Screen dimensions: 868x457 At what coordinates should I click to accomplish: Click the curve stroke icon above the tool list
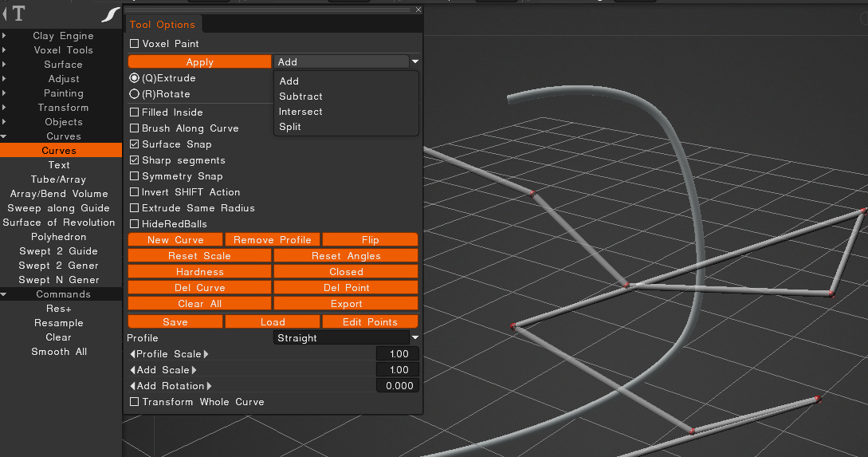pyautogui.click(x=112, y=14)
